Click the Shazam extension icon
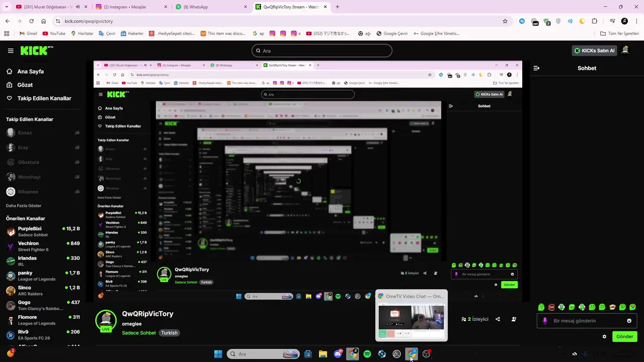 [522, 21]
